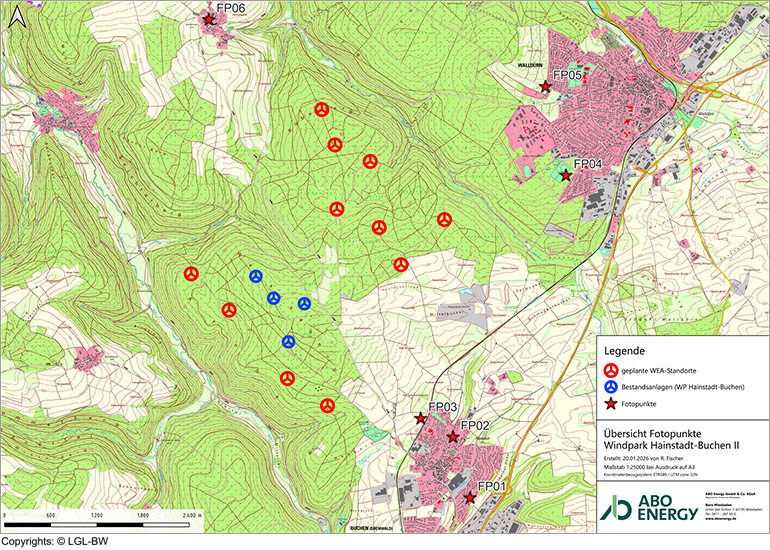Viewport: 770px width, 550px height.
Task: Click the FP02 star marker
Action: 452,437
